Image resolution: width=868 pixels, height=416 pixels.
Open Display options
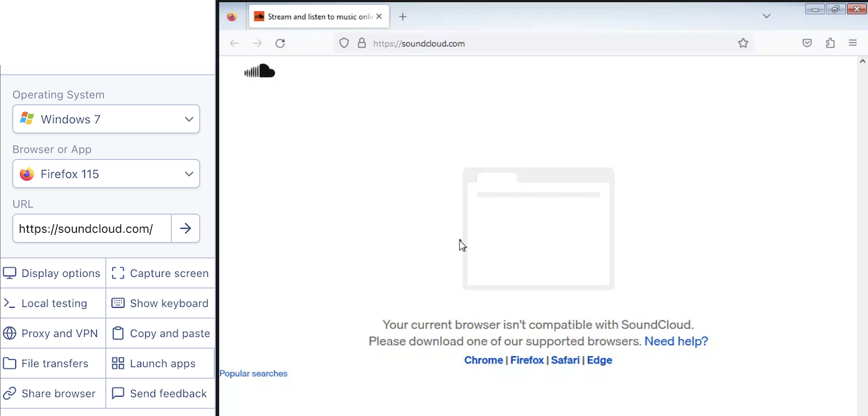[x=53, y=273]
